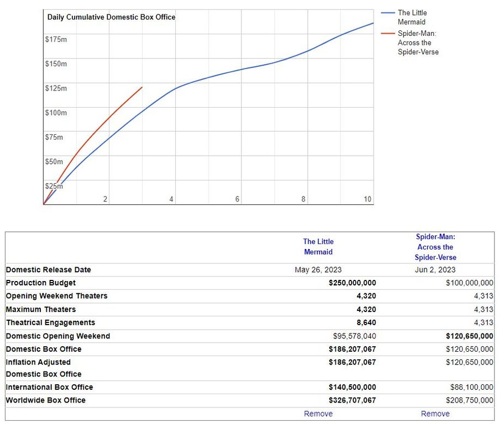Click The Little Mermaid table header link

pos(318,247)
